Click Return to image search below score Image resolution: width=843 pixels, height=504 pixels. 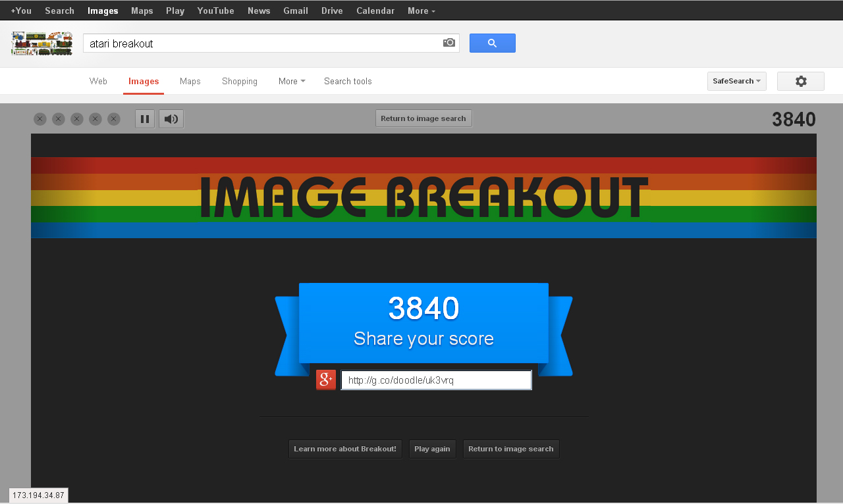pyautogui.click(x=511, y=449)
